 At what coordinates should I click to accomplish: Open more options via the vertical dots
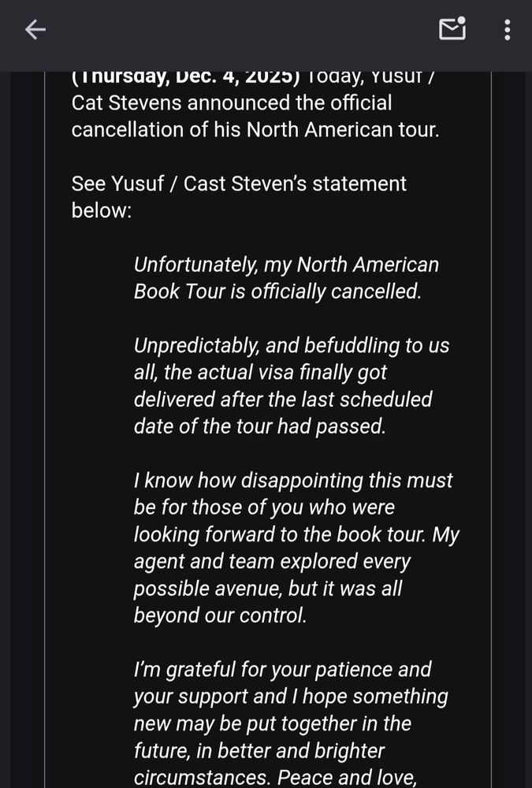point(507,29)
